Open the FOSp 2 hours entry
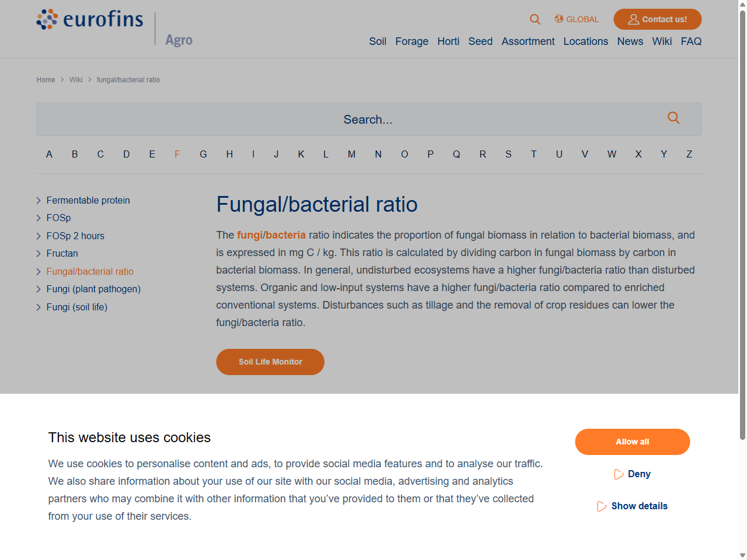Image resolution: width=747 pixels, height=560 pixels. (x=75, y=236)
